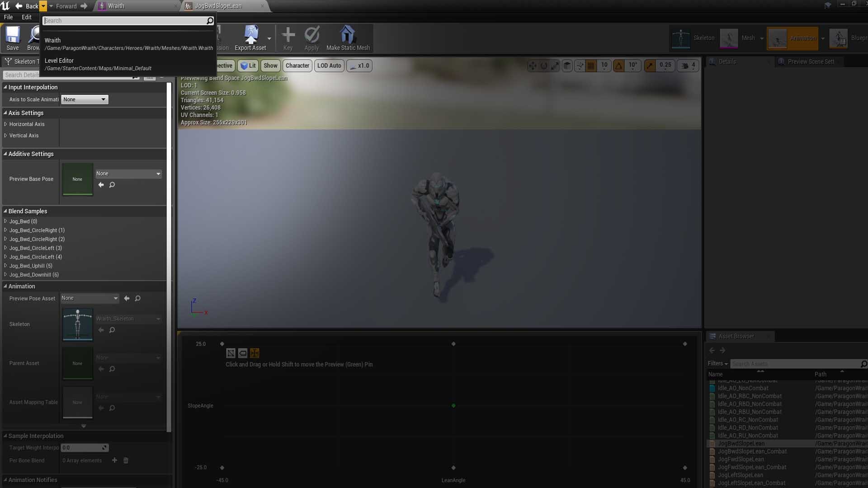Toggle sample labels icon in blend space
The width and height of the screenshot is (868, 488).
[243, 353]
